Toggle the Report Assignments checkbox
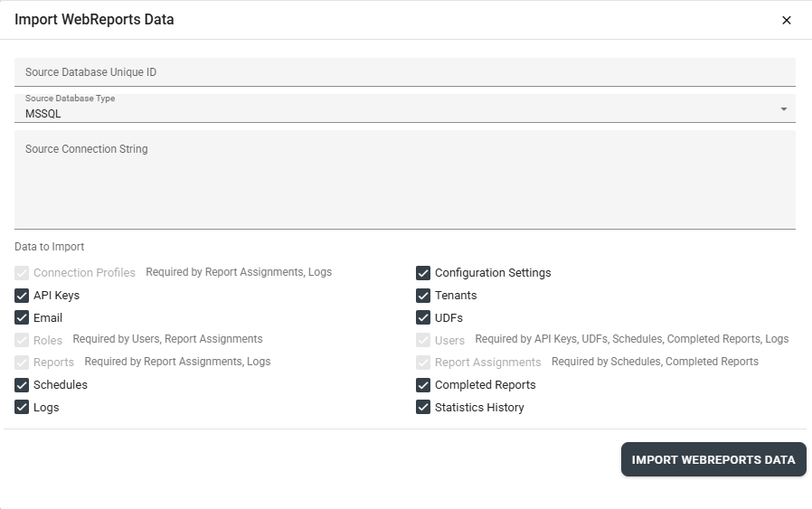The image size is (812, 509). coord(423,363)
